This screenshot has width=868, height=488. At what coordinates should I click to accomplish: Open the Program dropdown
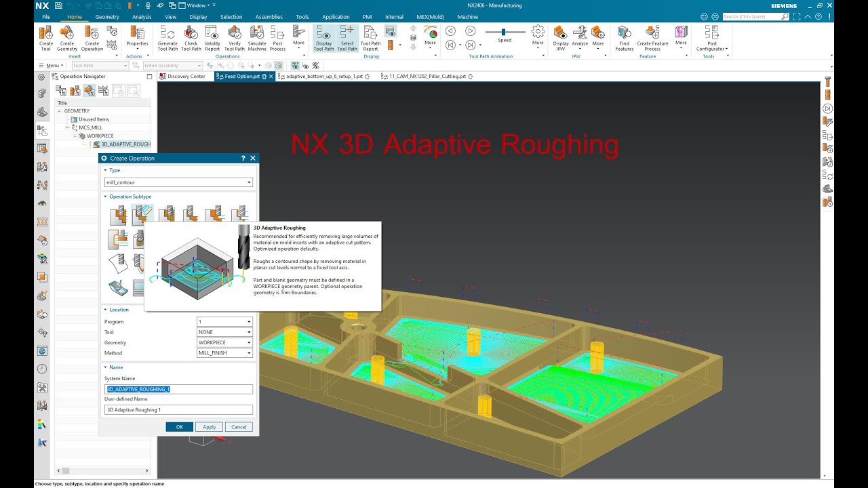224,322
